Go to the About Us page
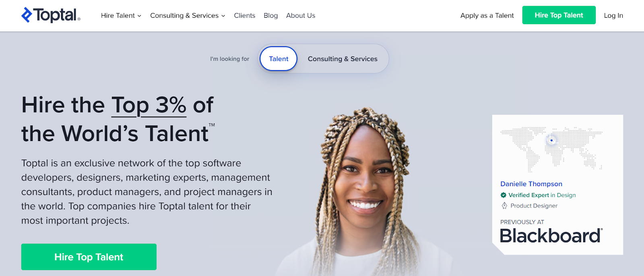Screen dimensions: 644x276 tap(301, 15)
